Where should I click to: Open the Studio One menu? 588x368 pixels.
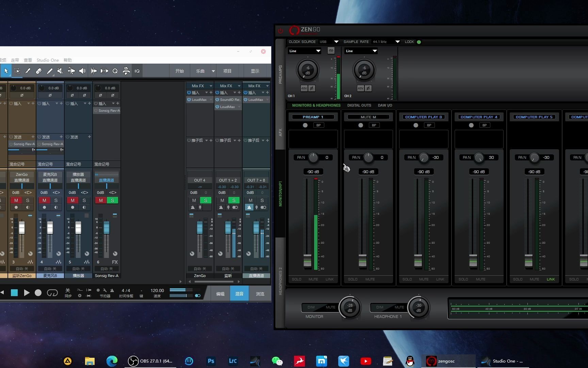tap(48, 60)
